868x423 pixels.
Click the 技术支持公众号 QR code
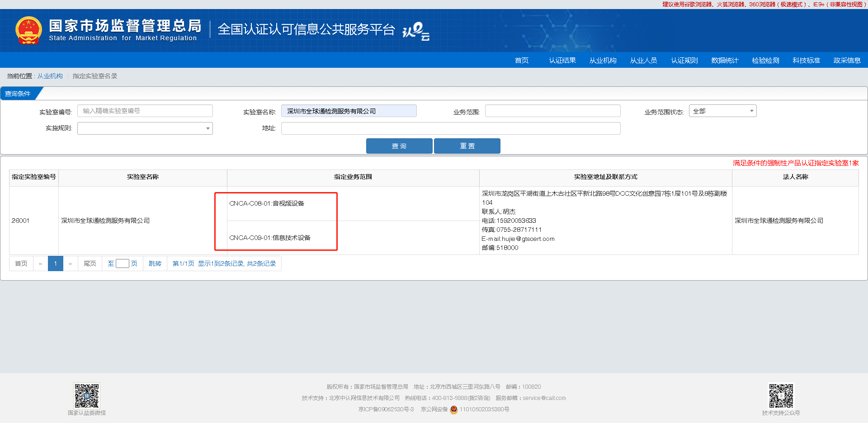pos(781,396)
